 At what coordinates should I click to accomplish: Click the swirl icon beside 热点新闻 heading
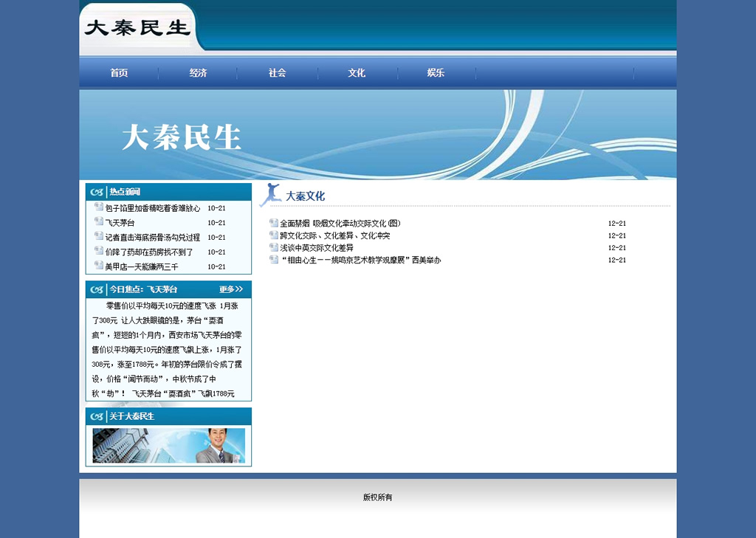97,192
